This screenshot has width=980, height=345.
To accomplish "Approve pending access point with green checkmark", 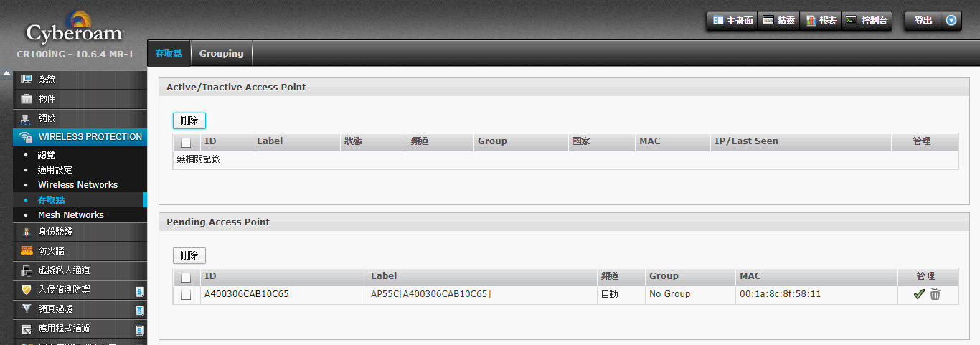I will 919,294.
